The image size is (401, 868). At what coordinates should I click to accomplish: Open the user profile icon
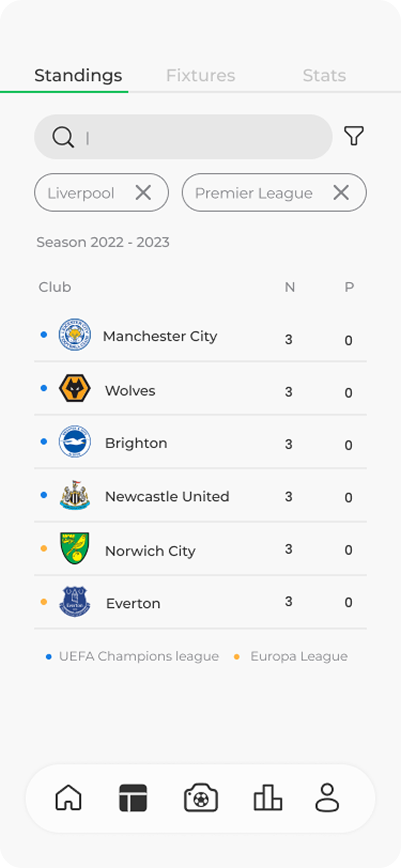tap(327, 797)
